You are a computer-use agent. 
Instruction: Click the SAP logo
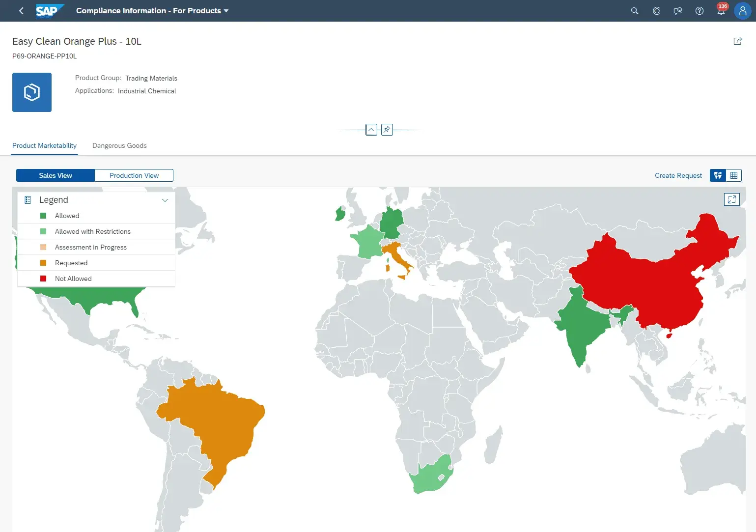pyautogui.click(x=50, y=11)
